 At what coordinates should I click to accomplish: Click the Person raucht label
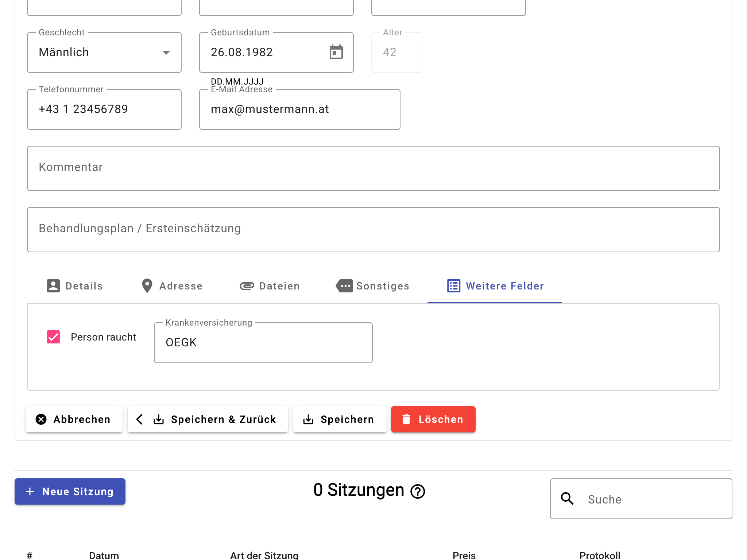pyautogui.click(x=103, y=337)
